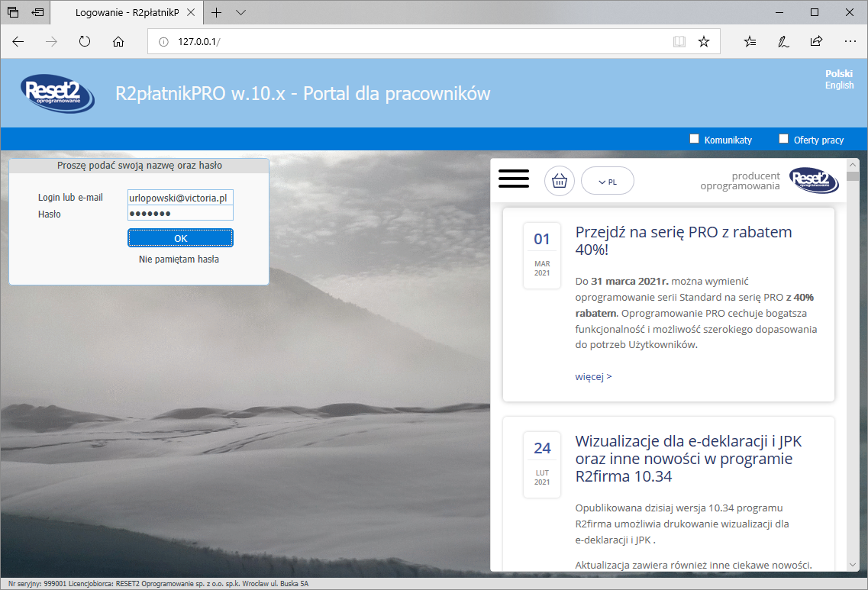This screenshot has width=868, height=590.
Task: Enable the Komunikaty checkbox
Action: tap(694, 139)
